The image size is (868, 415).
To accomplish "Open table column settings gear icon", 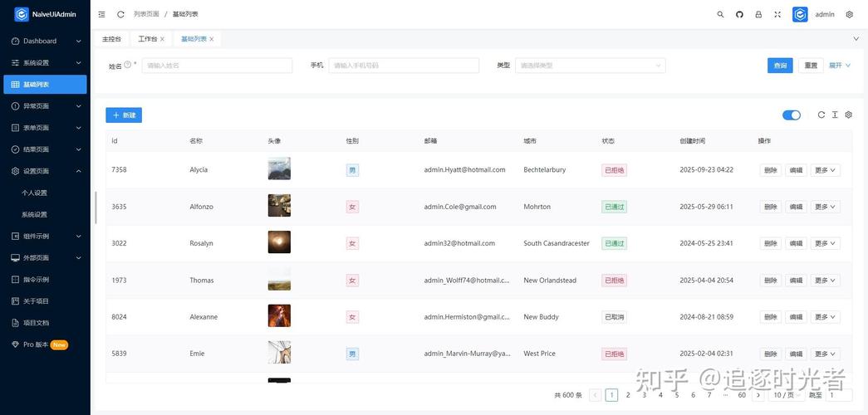I will tap(849, 115).
